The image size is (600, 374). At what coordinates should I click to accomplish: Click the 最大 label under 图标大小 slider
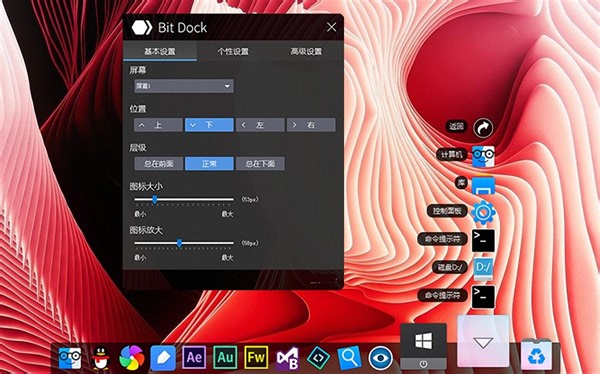227,214
